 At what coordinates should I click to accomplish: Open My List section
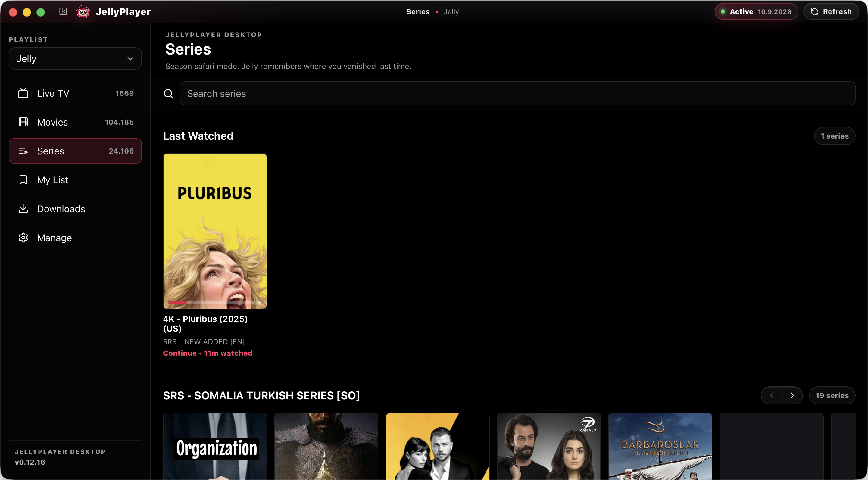click(75, 180)
